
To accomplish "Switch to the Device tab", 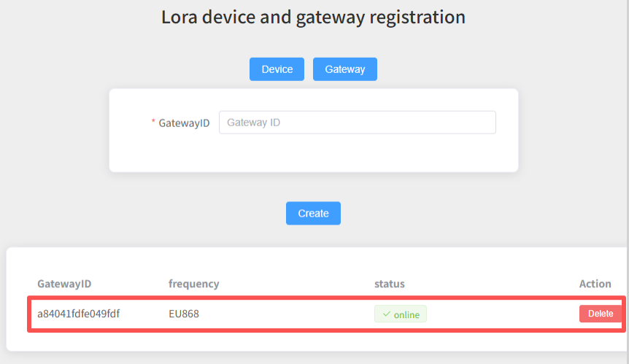I will point(277,69).
